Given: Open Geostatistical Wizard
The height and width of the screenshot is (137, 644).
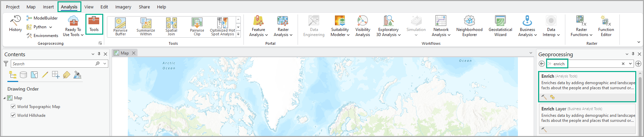Looking at the screenshot, I should (x=500, y=26).
